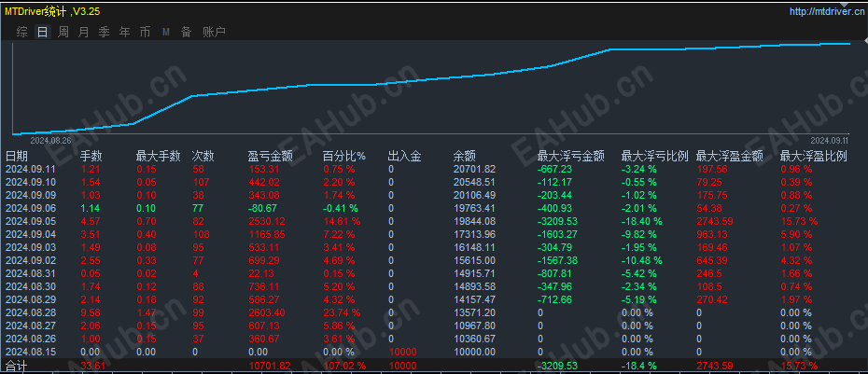
Task: Open the 备 tab
Action: click(186, 32)
